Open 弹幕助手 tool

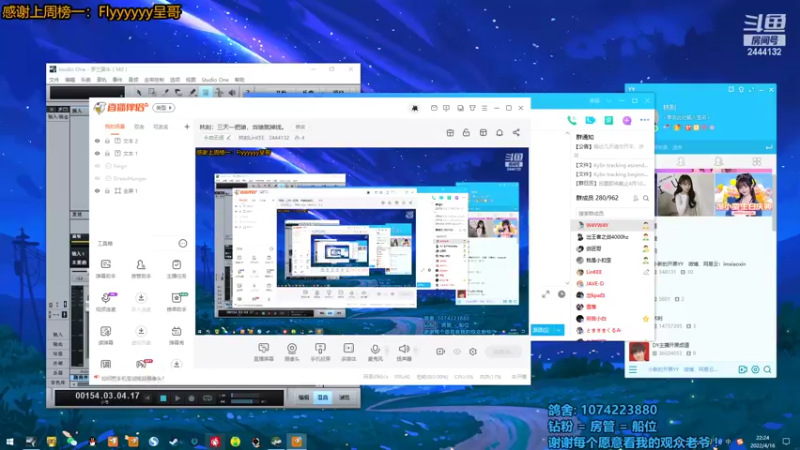[106, 268]
